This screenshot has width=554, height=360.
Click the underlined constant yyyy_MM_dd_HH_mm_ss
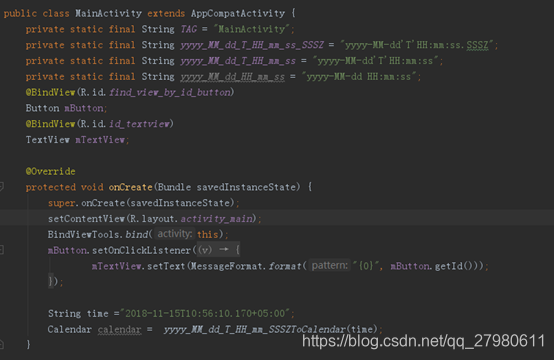[x=232, y=77]
